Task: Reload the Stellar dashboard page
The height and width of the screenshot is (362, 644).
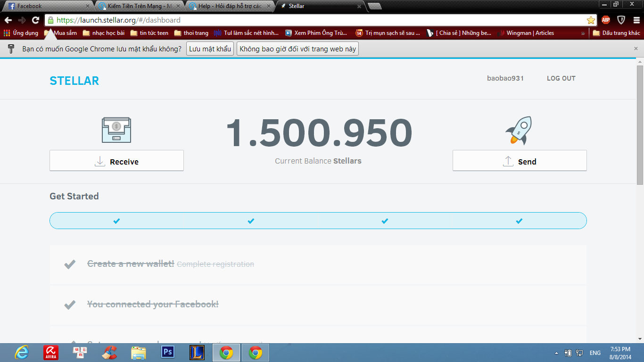Action: pos(35,20)
